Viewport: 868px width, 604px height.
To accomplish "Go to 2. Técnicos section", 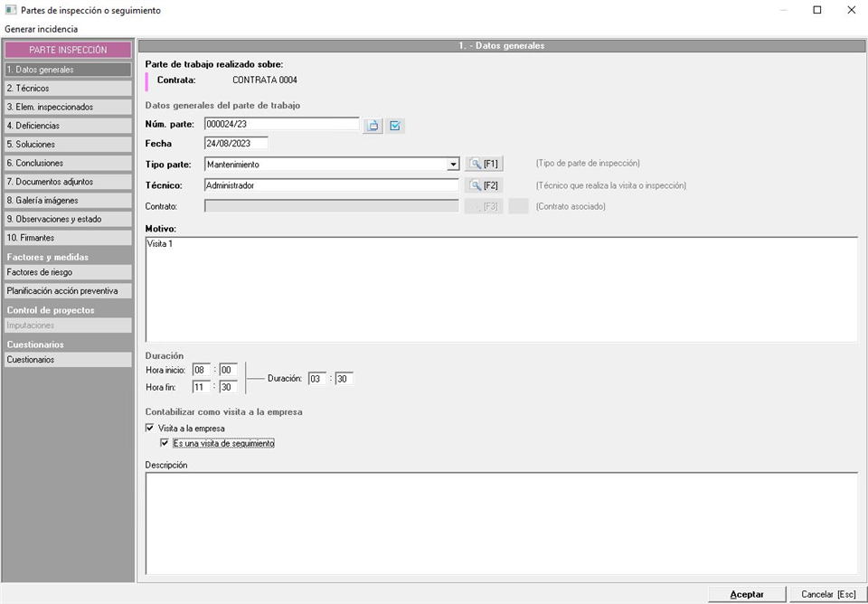I will [x=68, y=88].
